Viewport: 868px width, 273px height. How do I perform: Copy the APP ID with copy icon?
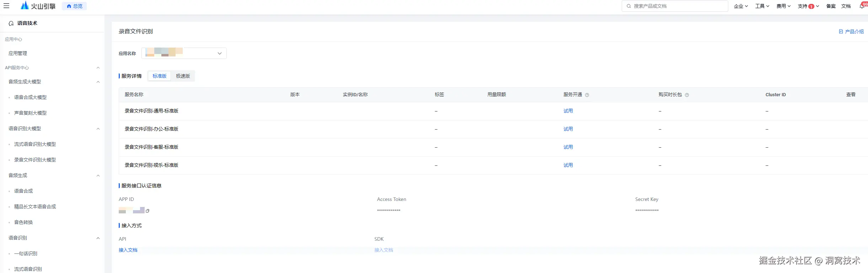point(148,211)
